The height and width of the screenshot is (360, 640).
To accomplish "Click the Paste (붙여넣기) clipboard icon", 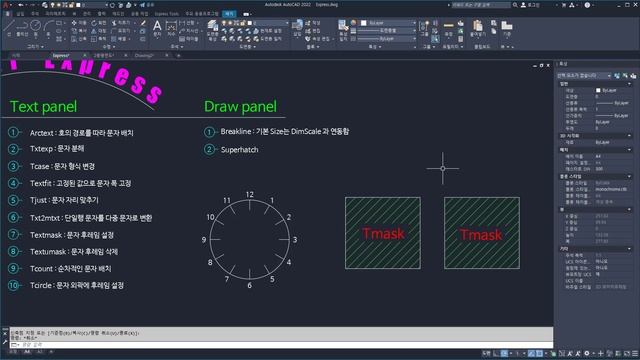I will (x=477, y=29).
